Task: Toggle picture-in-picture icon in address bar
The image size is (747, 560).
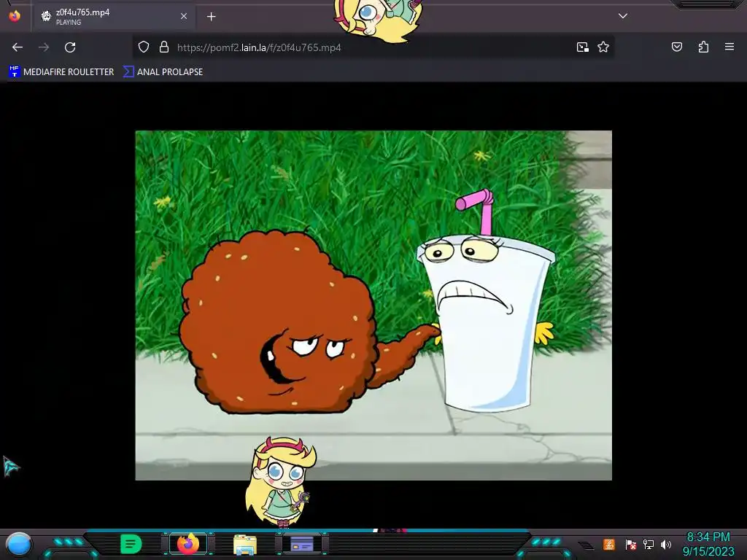Action: pos(583,47)
